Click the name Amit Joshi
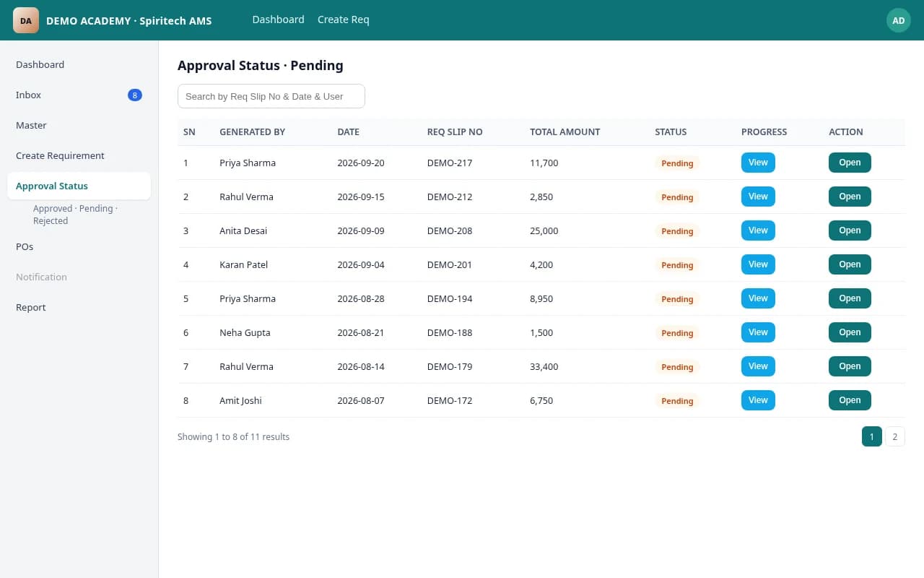The width and height of the screenshot is (924, 578). pos(240,401)
